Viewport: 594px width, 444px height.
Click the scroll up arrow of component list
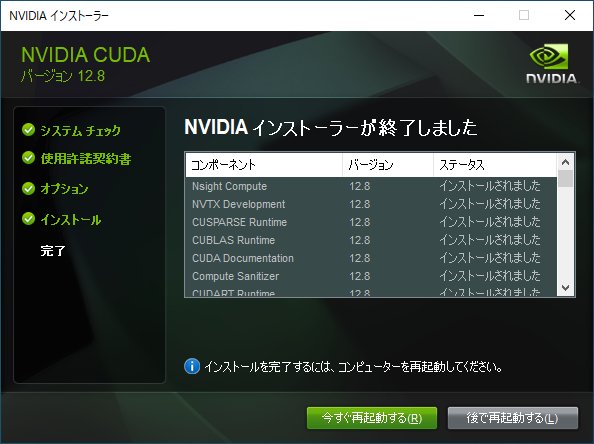pos(566,162)
